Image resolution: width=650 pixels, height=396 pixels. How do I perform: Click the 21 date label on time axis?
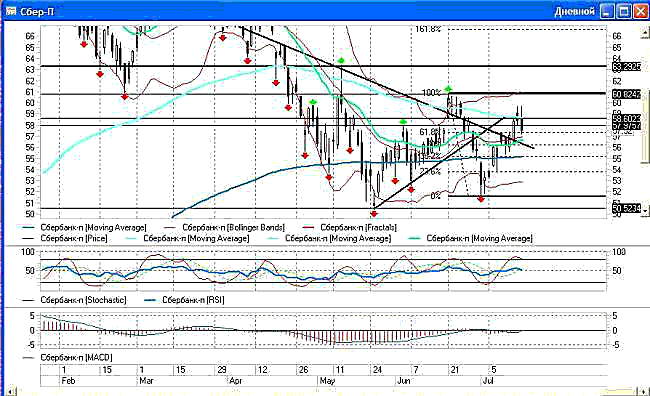[455, 369]
